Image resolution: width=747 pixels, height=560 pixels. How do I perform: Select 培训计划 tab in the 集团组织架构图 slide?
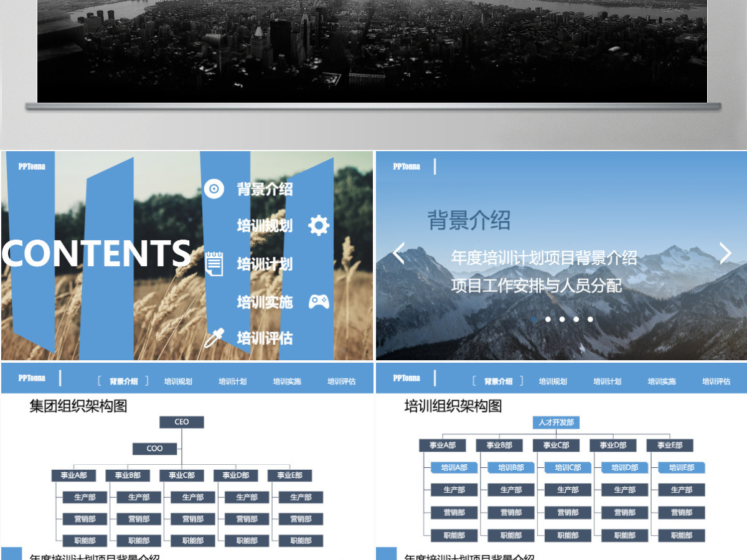point(233,381)
